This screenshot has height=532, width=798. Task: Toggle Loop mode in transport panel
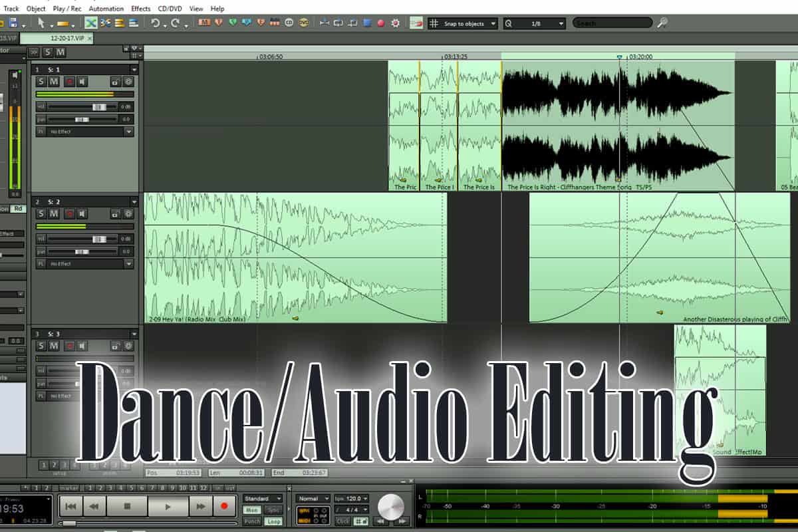[x=273, y=521]
